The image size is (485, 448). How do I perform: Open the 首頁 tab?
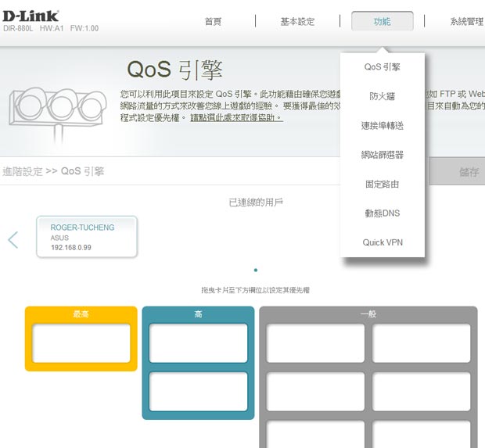pyautogui.click(x=214, y=22)
